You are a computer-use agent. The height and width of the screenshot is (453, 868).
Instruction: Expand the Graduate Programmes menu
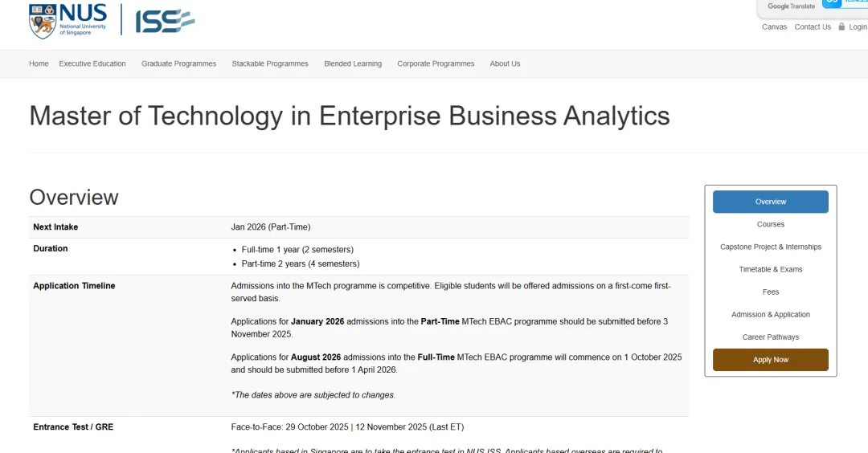click(178, 63)
